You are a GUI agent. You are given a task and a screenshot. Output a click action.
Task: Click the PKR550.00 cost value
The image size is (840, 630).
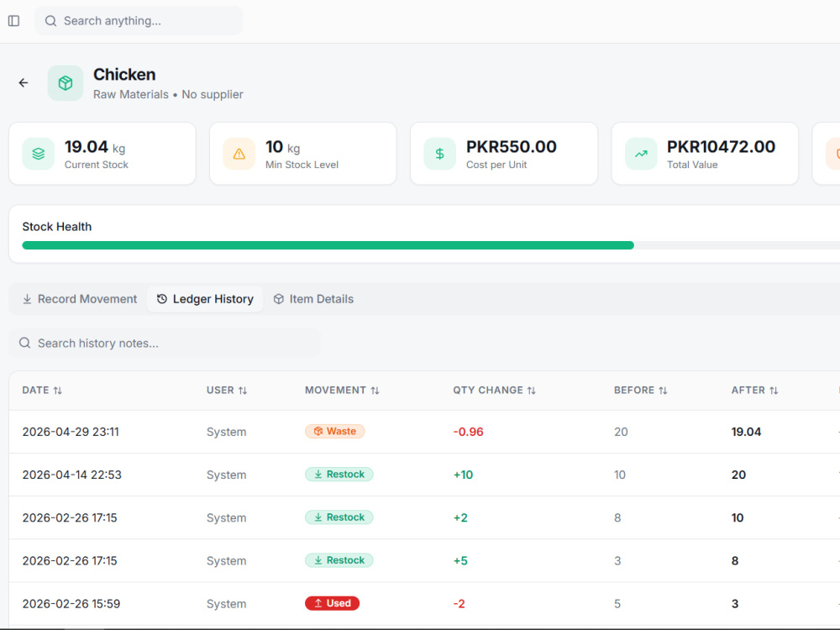(x=511, y=147)
